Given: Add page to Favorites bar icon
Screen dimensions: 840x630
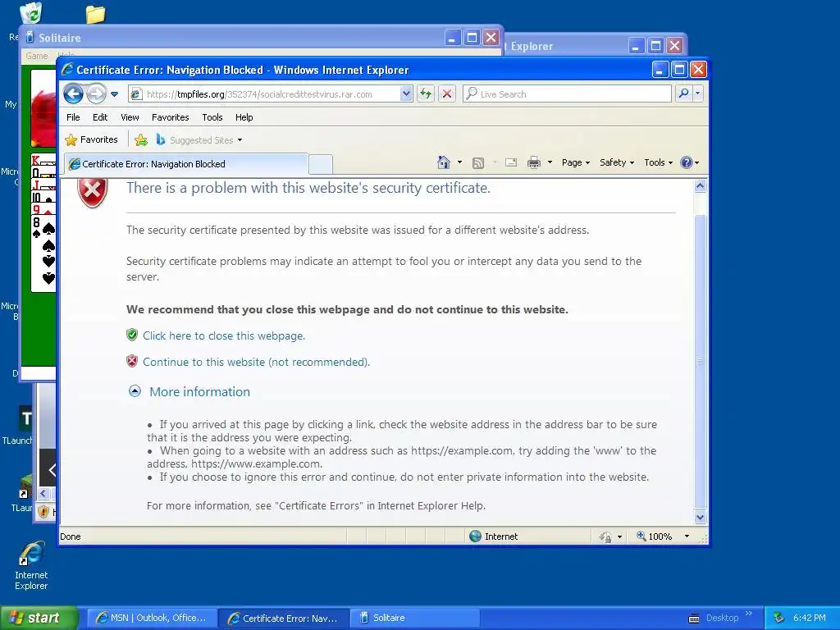Looking at the screenshot, I should point(141,140).
